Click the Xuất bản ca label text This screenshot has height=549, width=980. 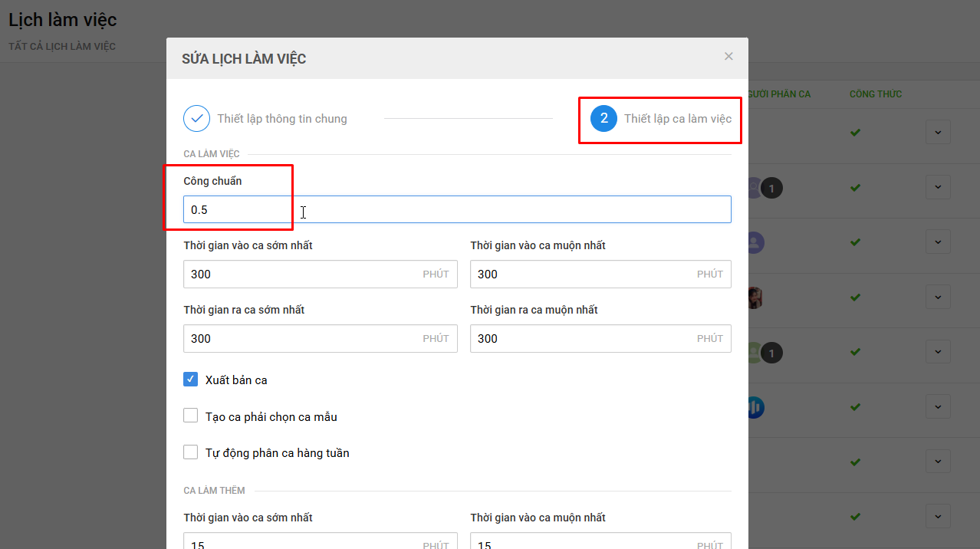tap(236, 380)
